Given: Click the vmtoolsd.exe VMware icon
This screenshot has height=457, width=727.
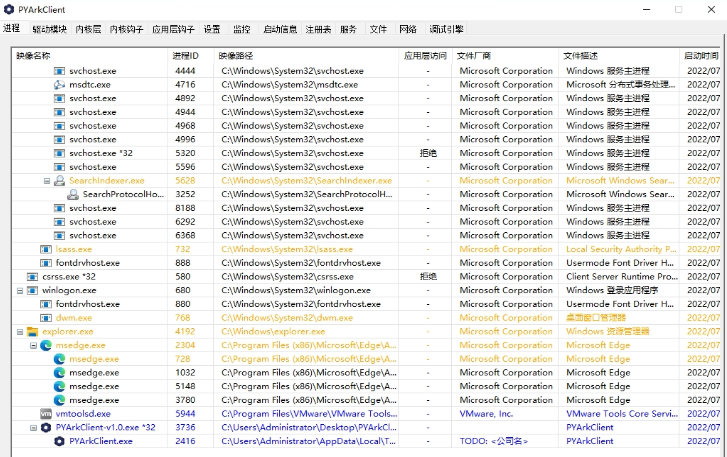Looking at the screenshot, I should tap(46, 413).
